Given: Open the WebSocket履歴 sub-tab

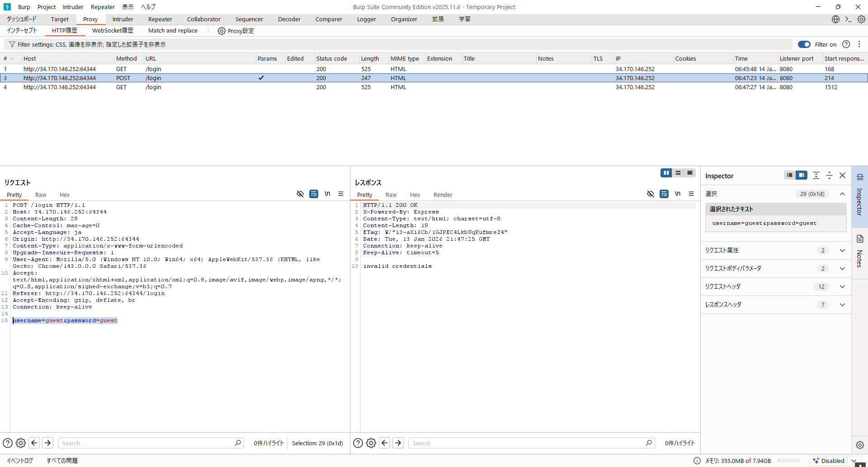Looking at the screenshot, I should click(113, 30).
